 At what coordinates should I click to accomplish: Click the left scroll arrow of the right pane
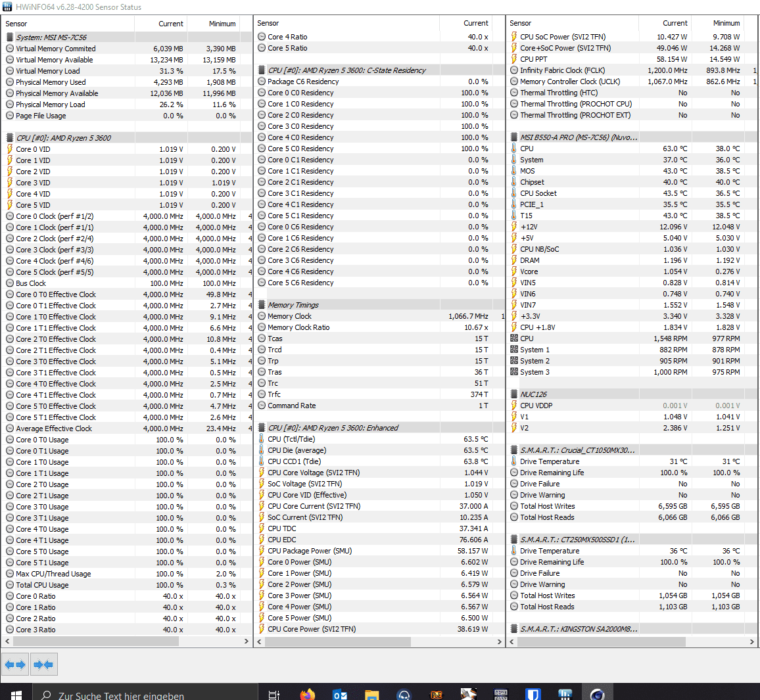pos(511,642)
